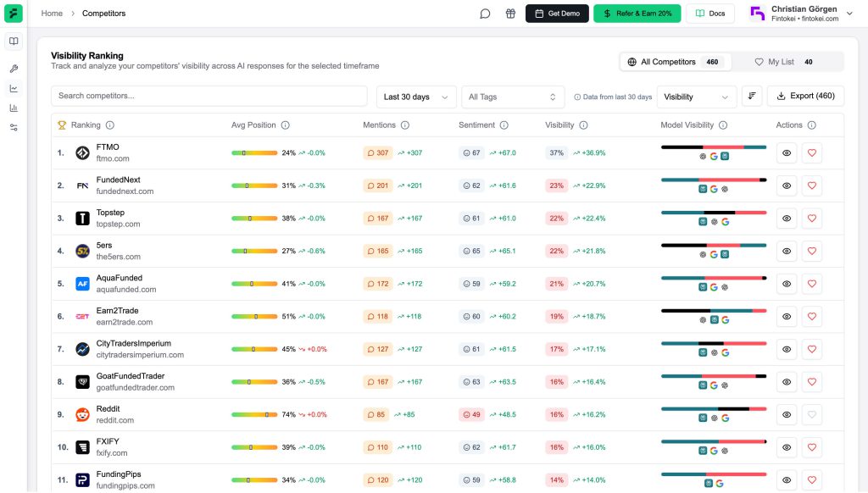Click the gift icon near Get Demo
Screen dimensions: 868x493
[x=510, y=14]
